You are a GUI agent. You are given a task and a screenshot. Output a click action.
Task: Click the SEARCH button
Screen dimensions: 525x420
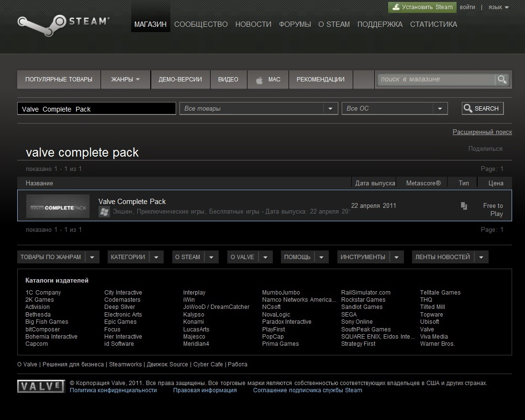[x=482, y=109]
